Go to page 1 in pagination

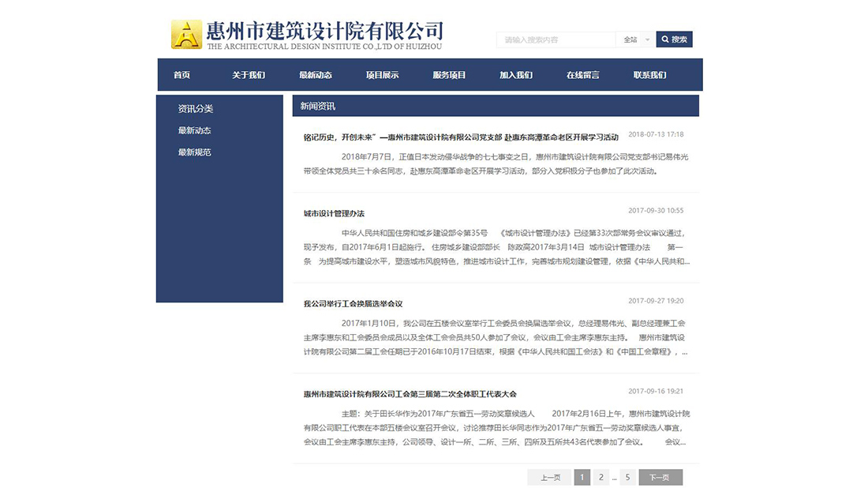click(x=582, y=477)
